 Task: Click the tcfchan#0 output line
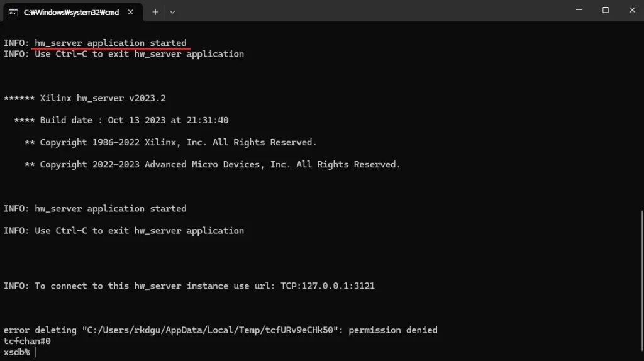click(x=27, y=341)
